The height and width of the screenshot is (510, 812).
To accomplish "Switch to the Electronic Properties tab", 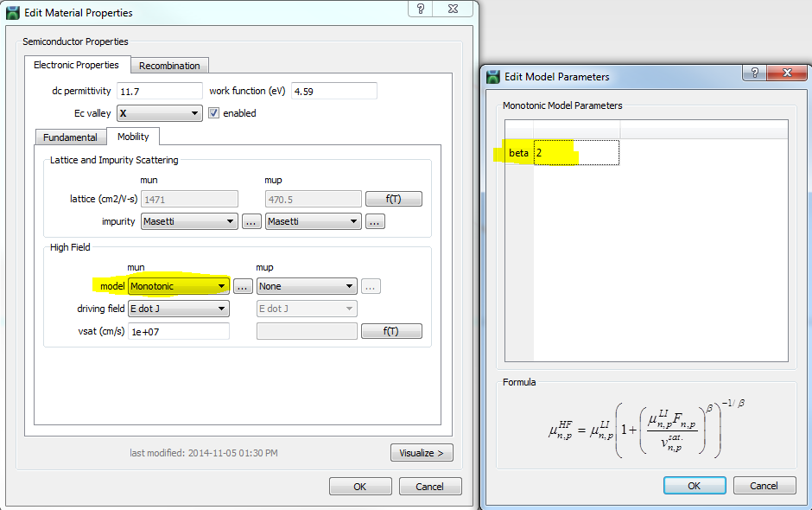I will pyautogui.click(x=76, y=65).
